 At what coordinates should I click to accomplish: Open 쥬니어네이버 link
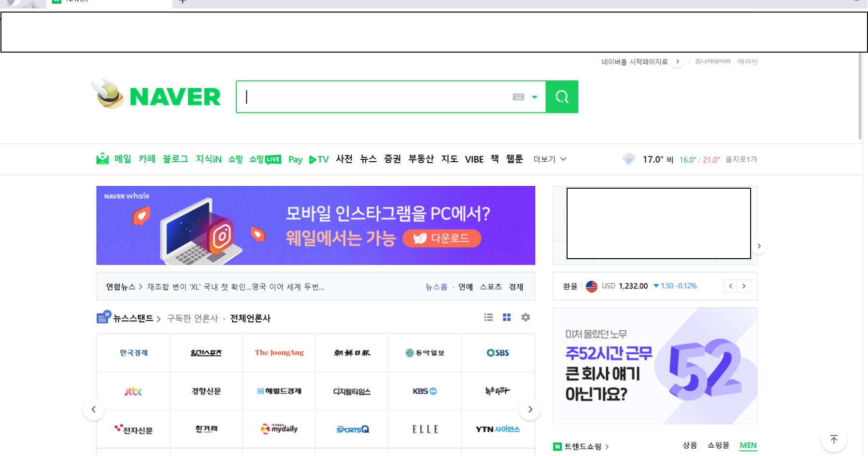point(712,61)
